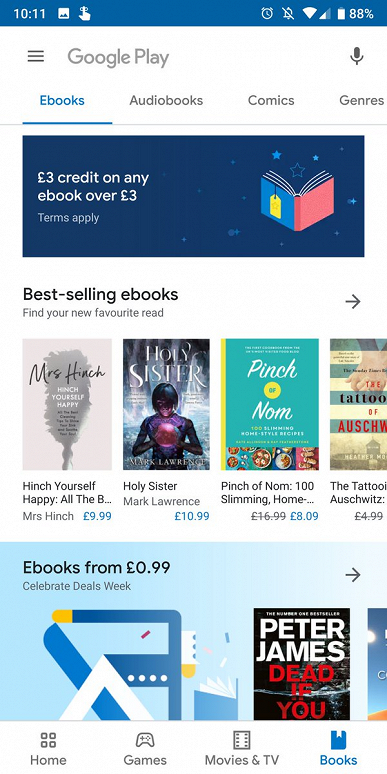Open the £3 credit promotional banner
387x774 pixels.
click(x=194, y=196)
